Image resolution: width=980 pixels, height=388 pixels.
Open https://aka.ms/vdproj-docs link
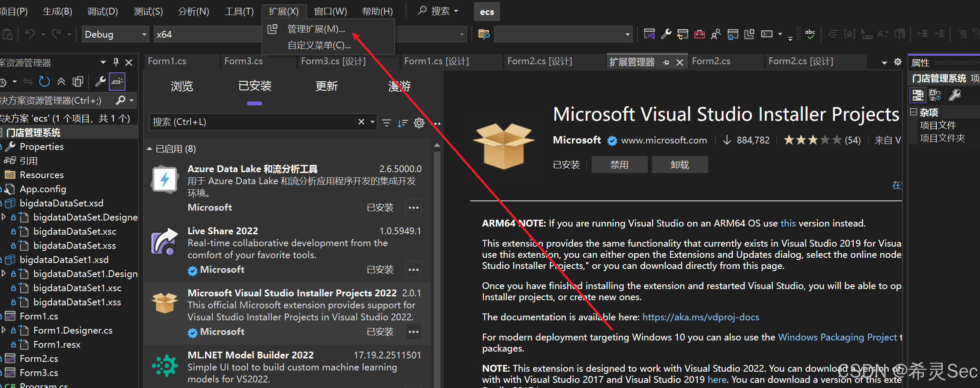700,317
